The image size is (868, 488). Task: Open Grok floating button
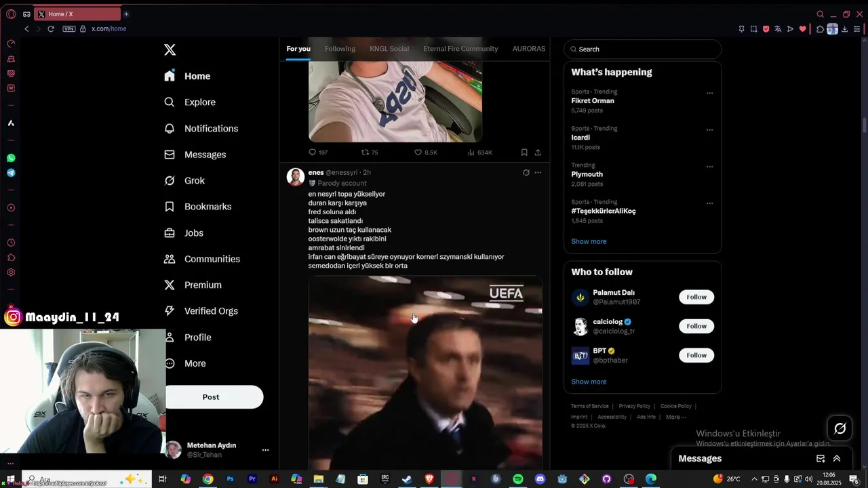tap(840, 428)
